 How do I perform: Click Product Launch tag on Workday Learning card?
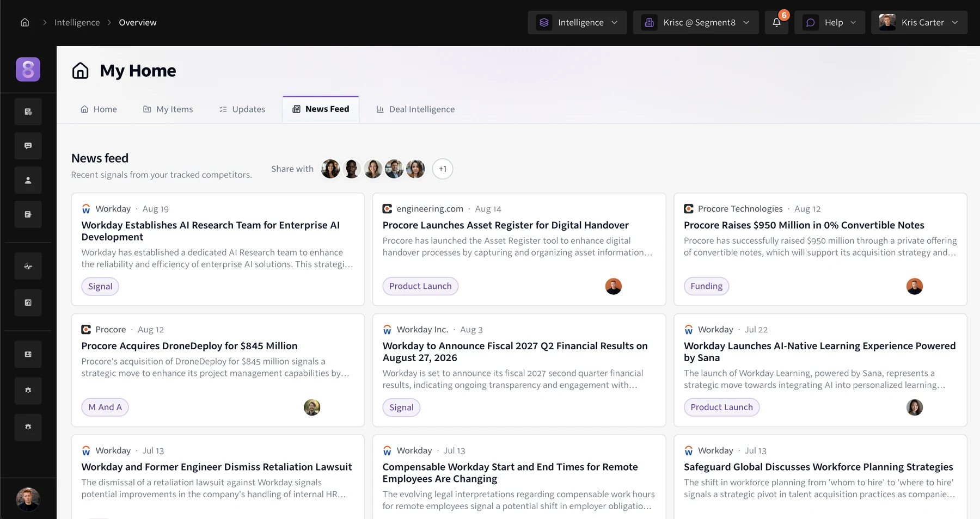(721, 407)
